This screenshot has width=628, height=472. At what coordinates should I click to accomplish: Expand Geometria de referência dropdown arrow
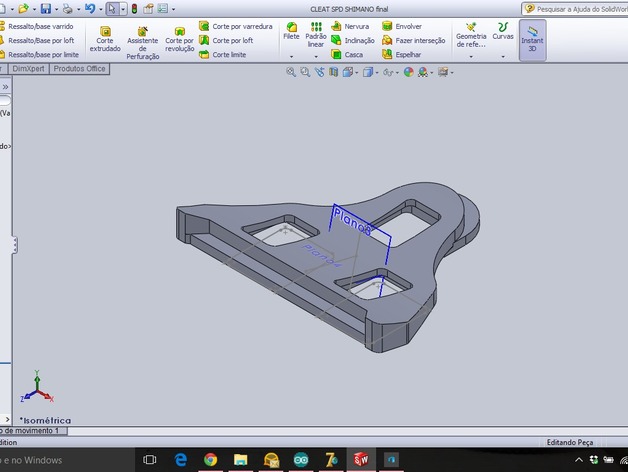click(471, 56)
